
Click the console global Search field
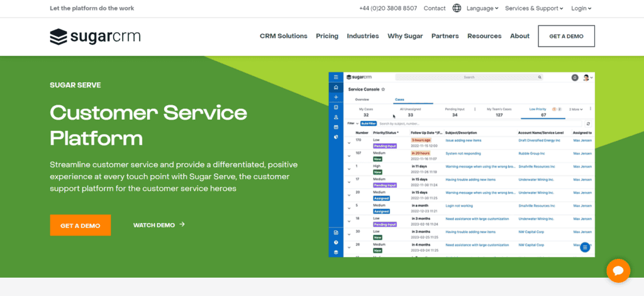[x=469, y=77]
